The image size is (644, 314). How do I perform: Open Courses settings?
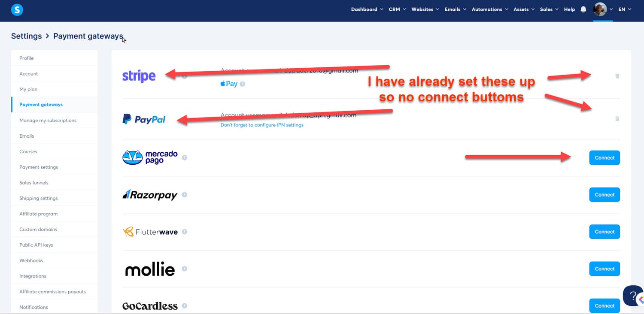55,151
